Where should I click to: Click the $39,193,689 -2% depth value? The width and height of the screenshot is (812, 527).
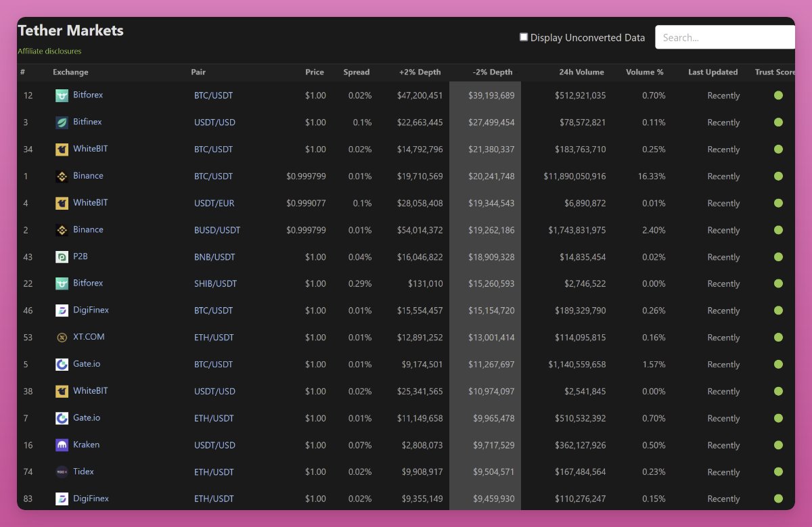tap(491, 95)
